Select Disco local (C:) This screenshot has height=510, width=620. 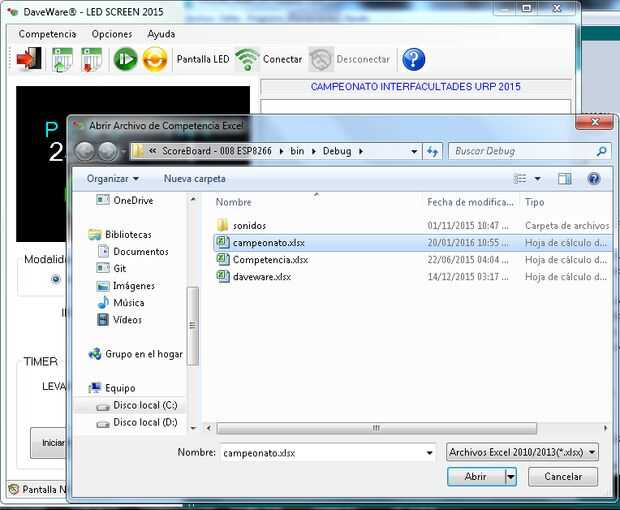136,405
